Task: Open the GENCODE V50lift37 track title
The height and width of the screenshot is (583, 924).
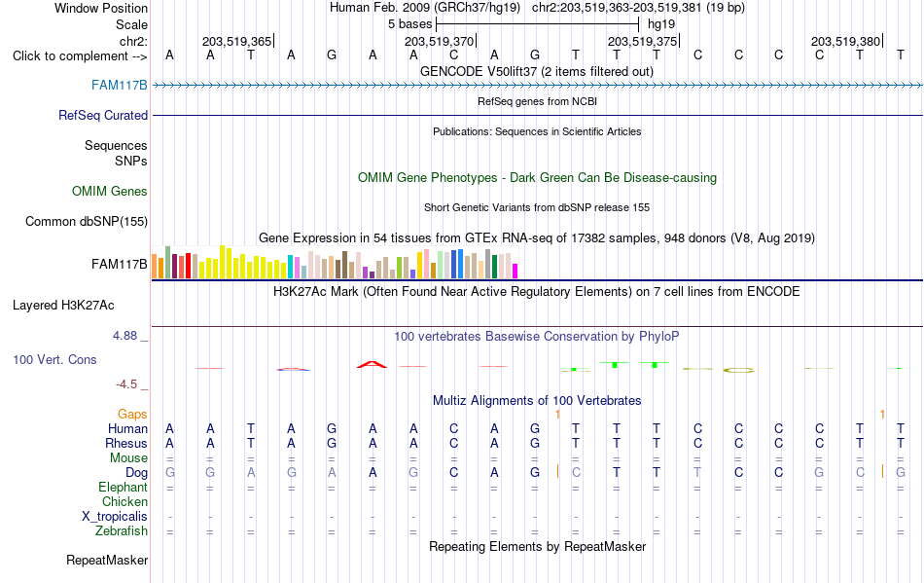Action: (x=537, y=72)
